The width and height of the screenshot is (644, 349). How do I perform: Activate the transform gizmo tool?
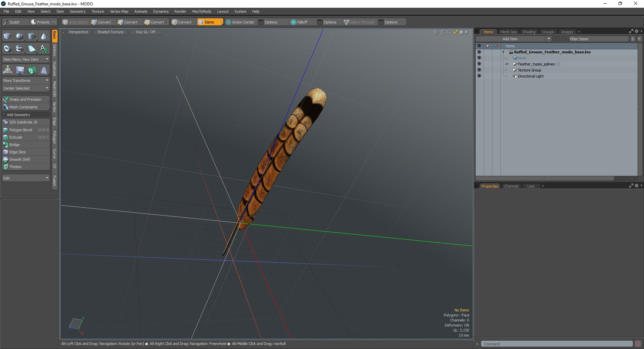coord(7,70)
